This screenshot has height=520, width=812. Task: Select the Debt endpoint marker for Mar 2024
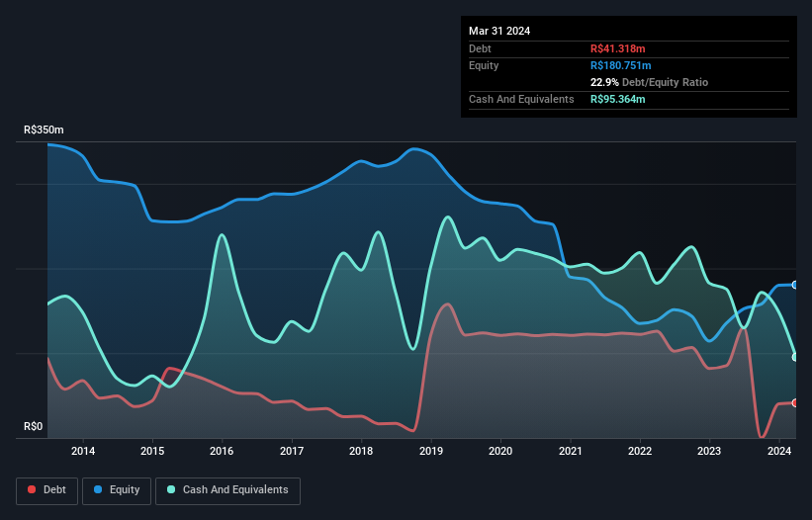(795, 403)
